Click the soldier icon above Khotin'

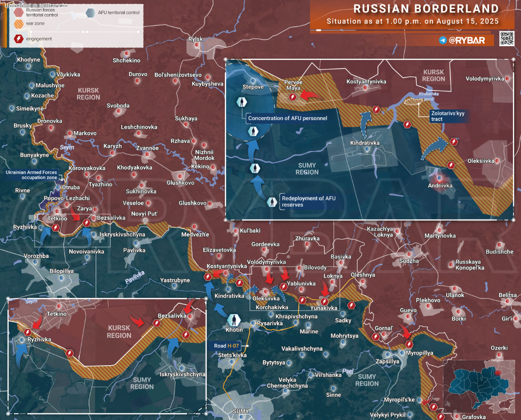234,319
